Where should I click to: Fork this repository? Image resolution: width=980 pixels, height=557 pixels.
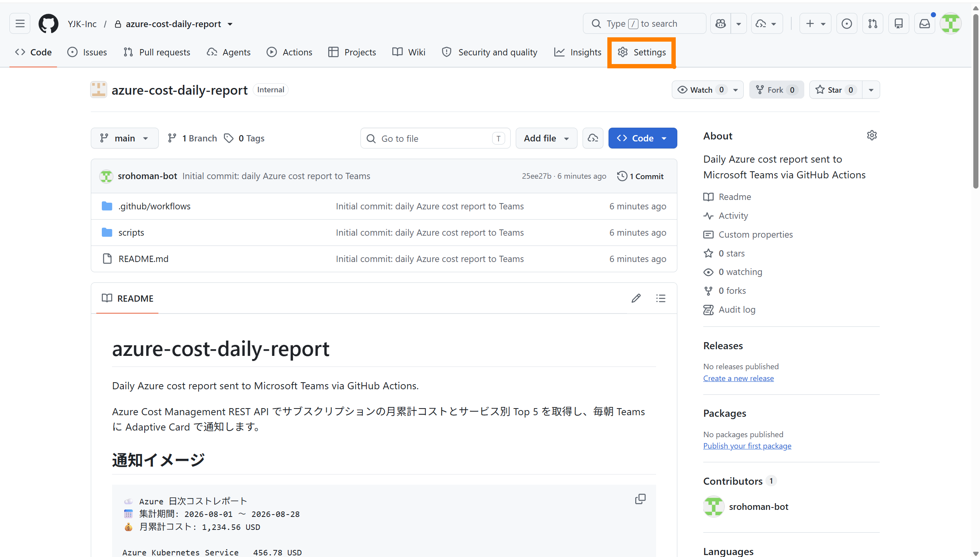coord(776,90)
